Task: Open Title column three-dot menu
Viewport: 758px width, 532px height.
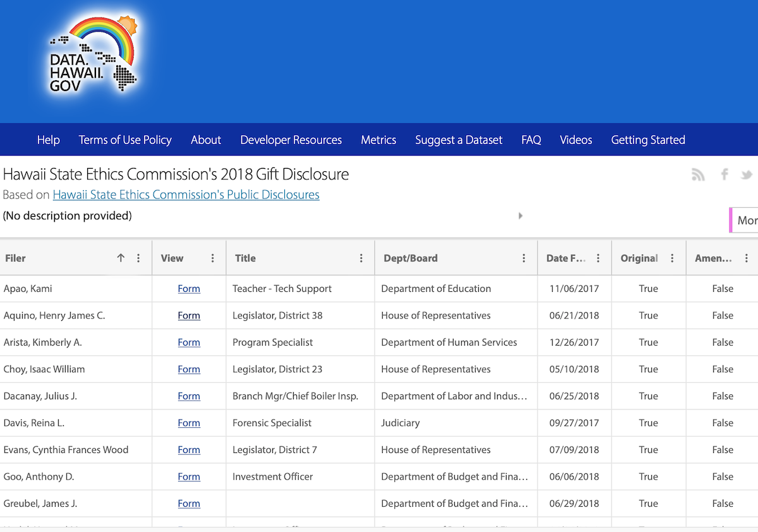Action: 361,258
